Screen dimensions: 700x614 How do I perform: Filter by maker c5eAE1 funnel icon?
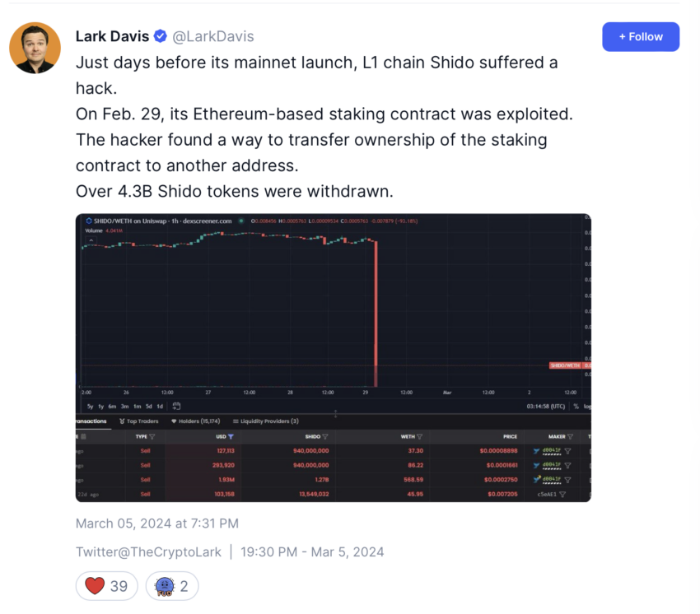562,495
